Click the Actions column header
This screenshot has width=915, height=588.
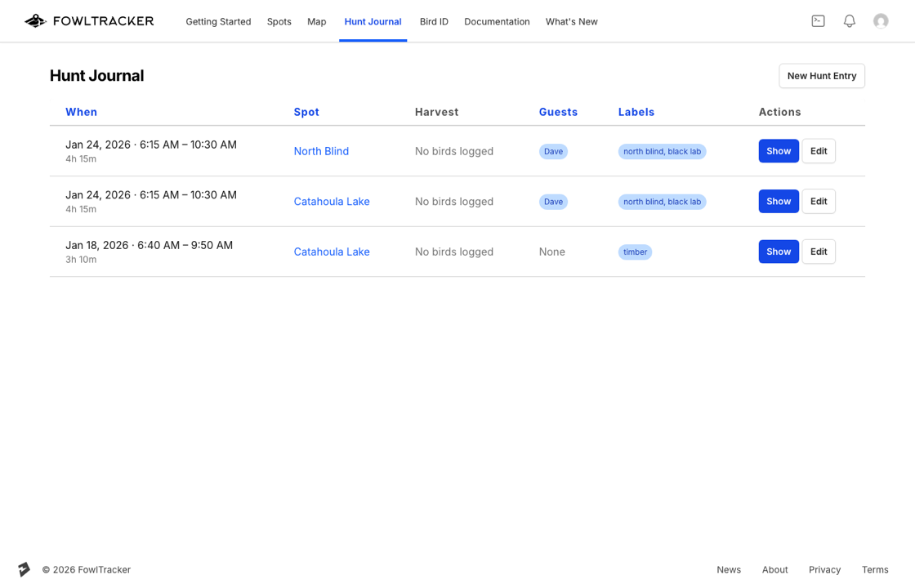click(779, 112)
